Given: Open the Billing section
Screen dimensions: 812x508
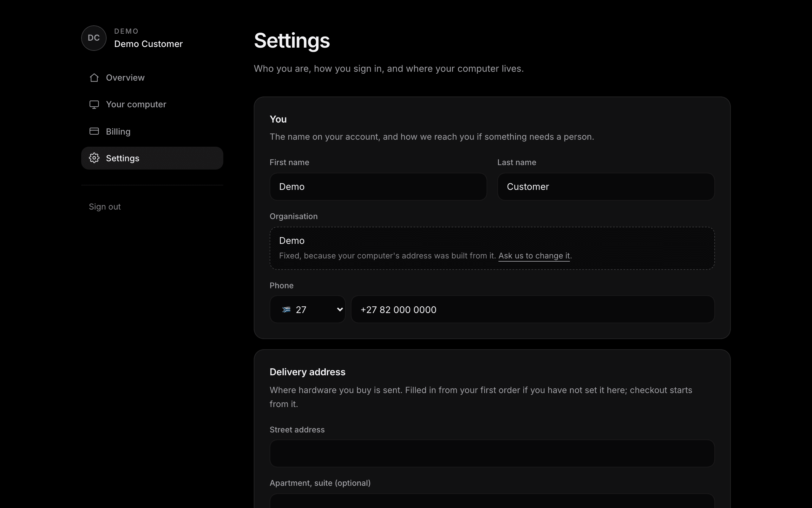Looking at the screenshot, I should [152, 131].
